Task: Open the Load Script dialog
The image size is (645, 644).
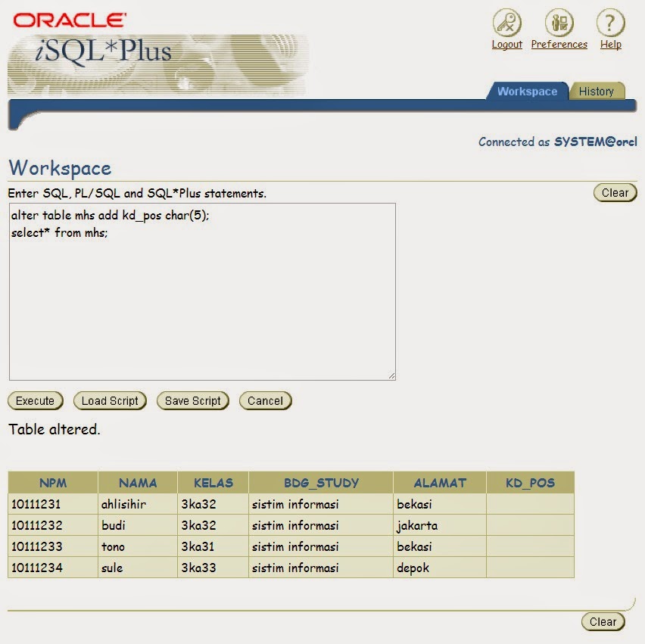Action: click(x=109, y=400)
